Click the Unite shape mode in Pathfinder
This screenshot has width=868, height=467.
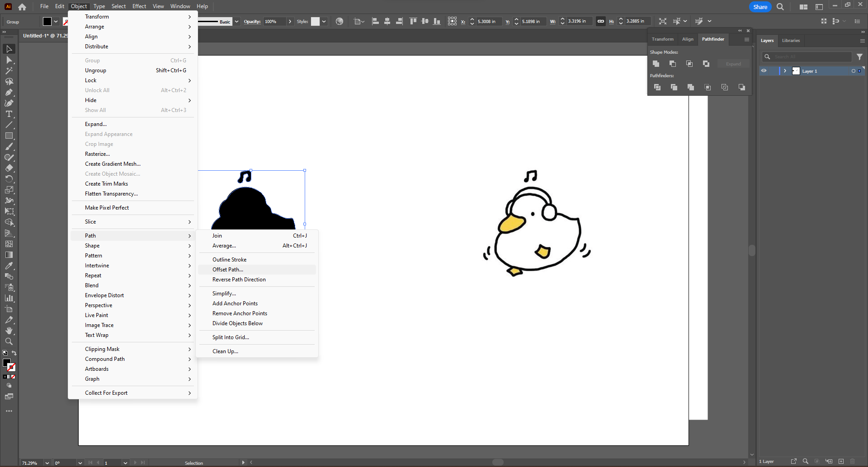click(656, 64)
